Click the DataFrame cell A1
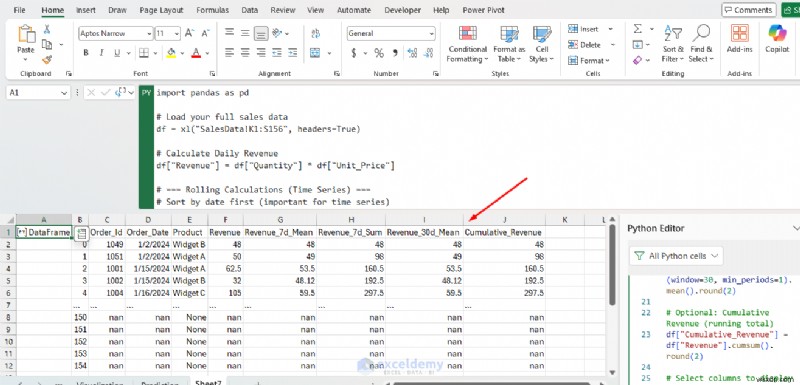The height and width of the screenshot is (385, 800). pos(44,233)
